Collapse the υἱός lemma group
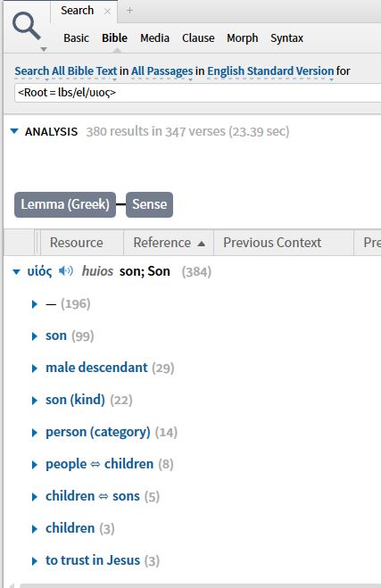The width and height of the screenshot is (381, 588). click(x=16, y=271)
